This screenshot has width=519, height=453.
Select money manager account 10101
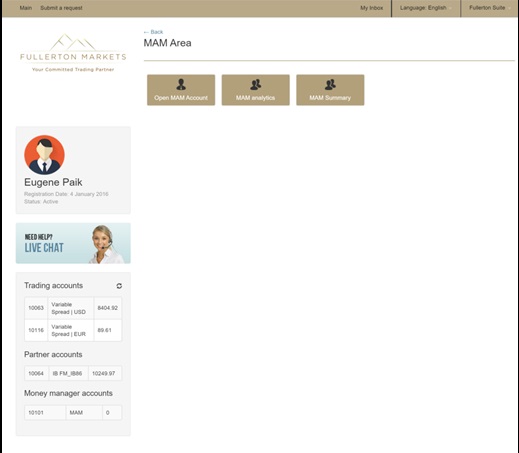(x=45, y=413)
